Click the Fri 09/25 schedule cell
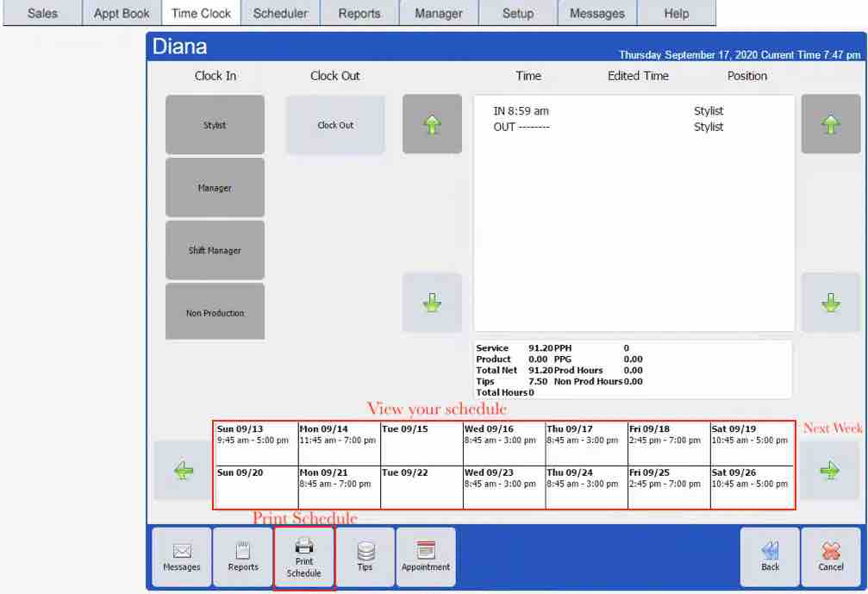The height and width of the screenshot is (594, 868). tap(669, 487)
